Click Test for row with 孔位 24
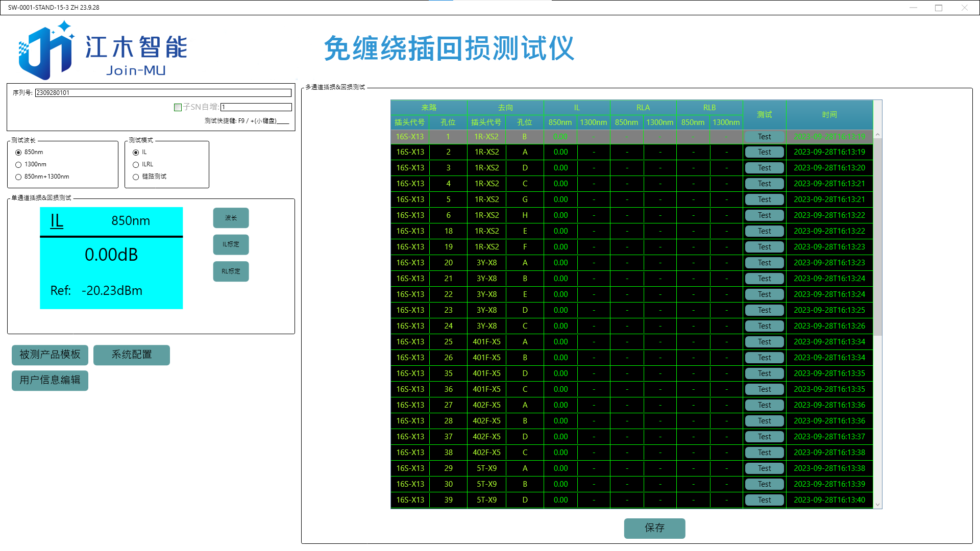This screenshot has height=551, width=980. coord(764,326)
